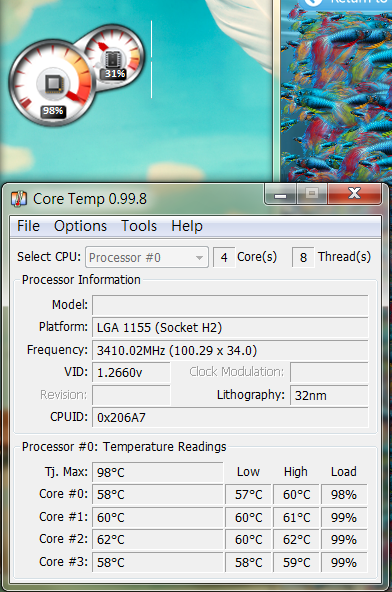Select the CPUID value 0x206A7

[x=230, y=418]
